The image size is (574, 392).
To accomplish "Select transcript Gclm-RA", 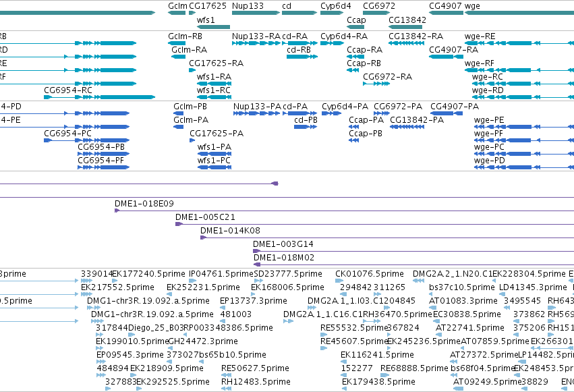I will click(189, 50).
